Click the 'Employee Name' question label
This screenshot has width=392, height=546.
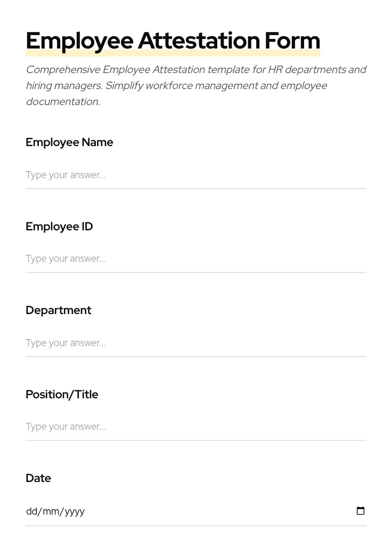click(x=69, y=142)
